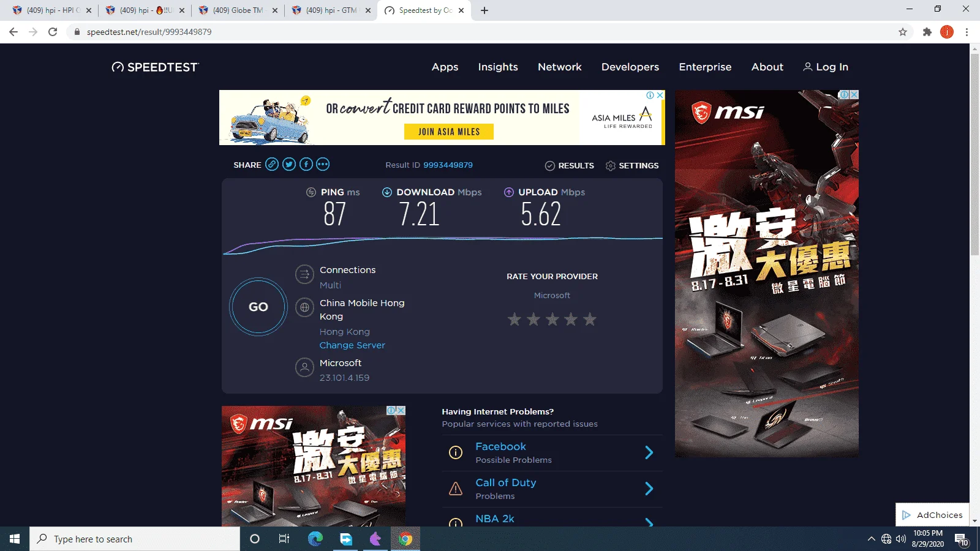Open the Developers menu
Screen dimensions: 980x551
[630, 67]
